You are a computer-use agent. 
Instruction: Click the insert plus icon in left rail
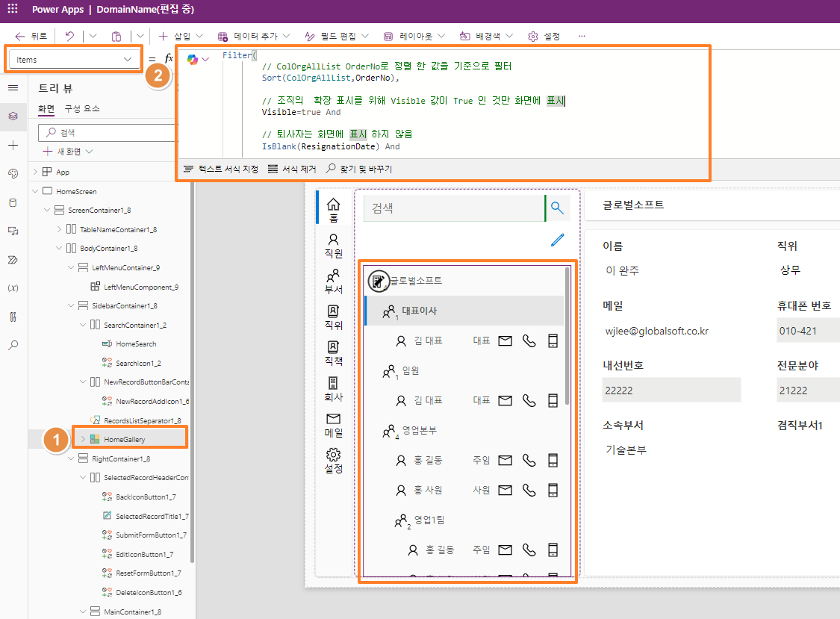pyautogui.click(x=13, y=146)
